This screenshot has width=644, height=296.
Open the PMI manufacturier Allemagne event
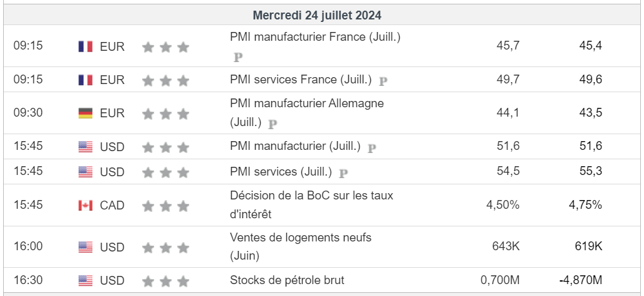[x=307, y=103]
